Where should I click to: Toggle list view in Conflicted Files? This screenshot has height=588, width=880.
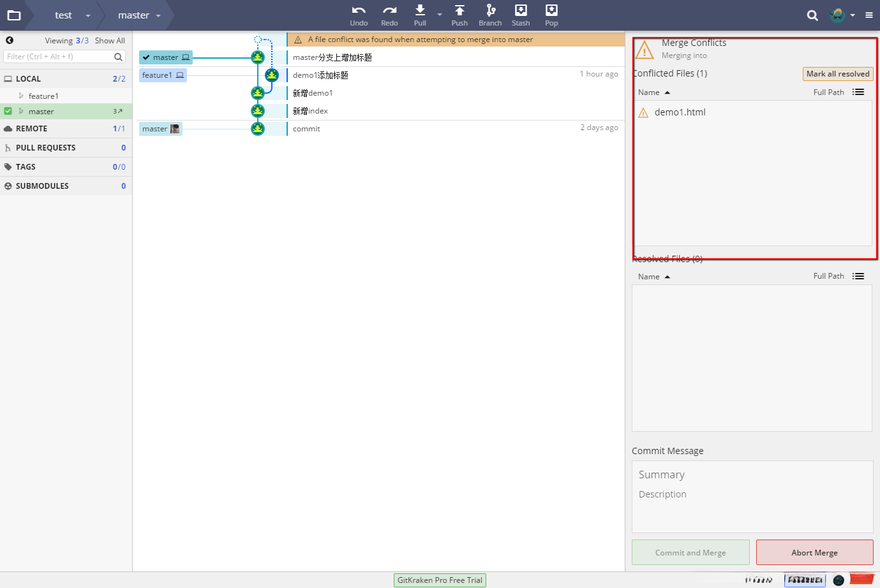tap(858, 92)
